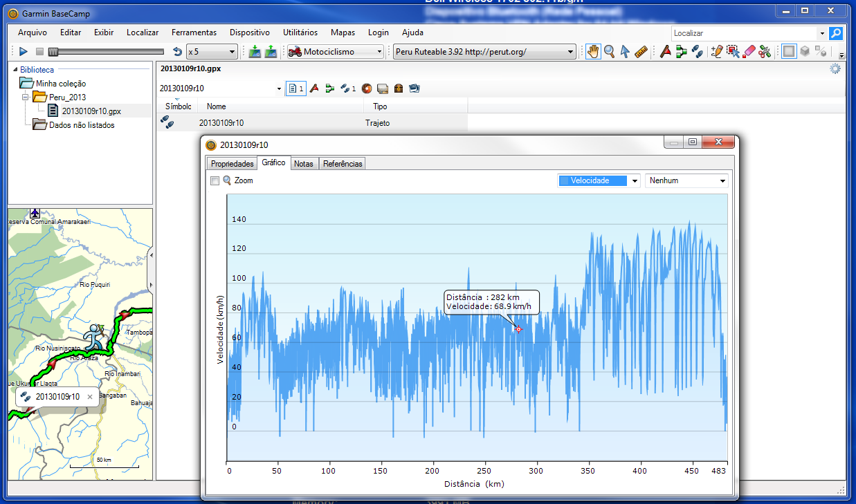Open the Motociclismo activity profile dropdown
856x504 pixels.
tap(336, 52)
